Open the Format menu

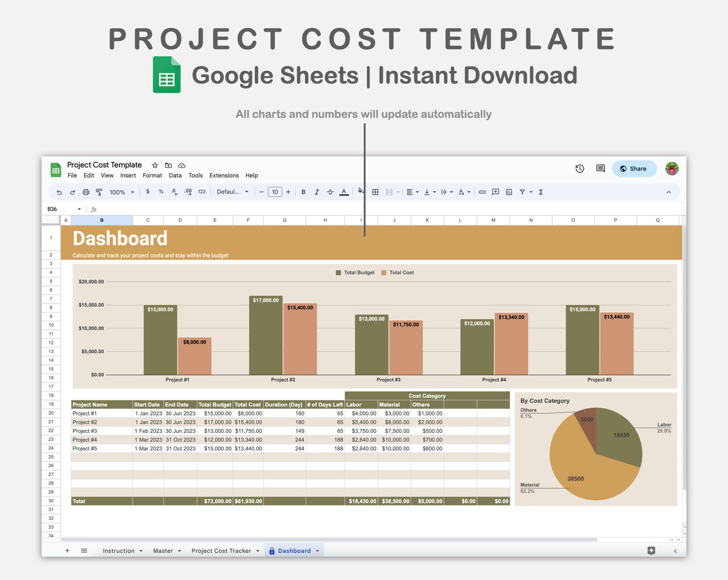152,175
